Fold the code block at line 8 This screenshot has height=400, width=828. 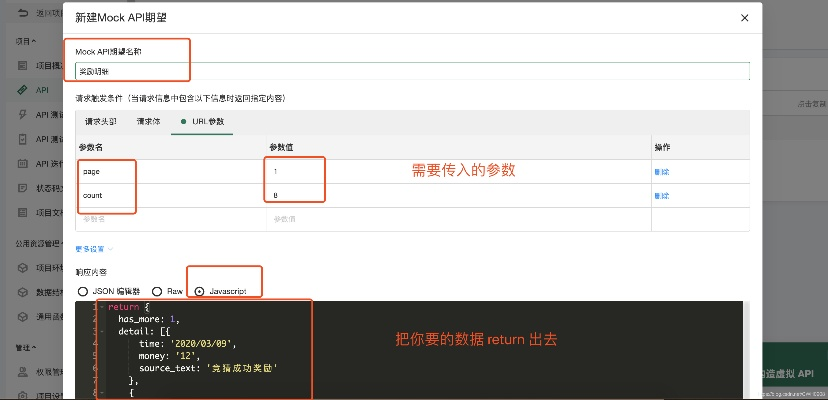click(x=101, y=393)
